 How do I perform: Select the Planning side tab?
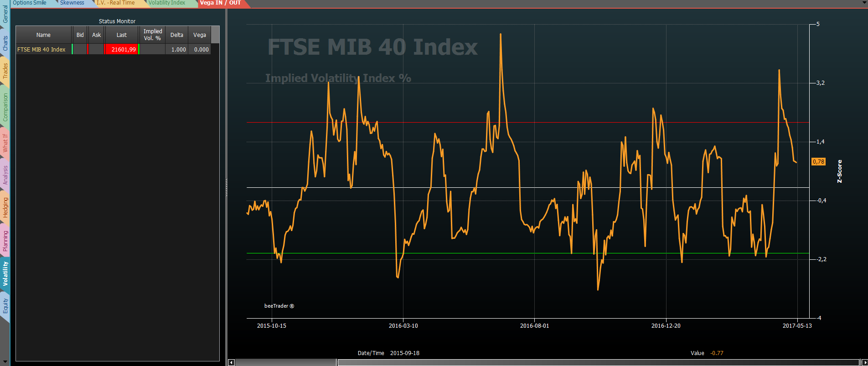coord(5,241)
